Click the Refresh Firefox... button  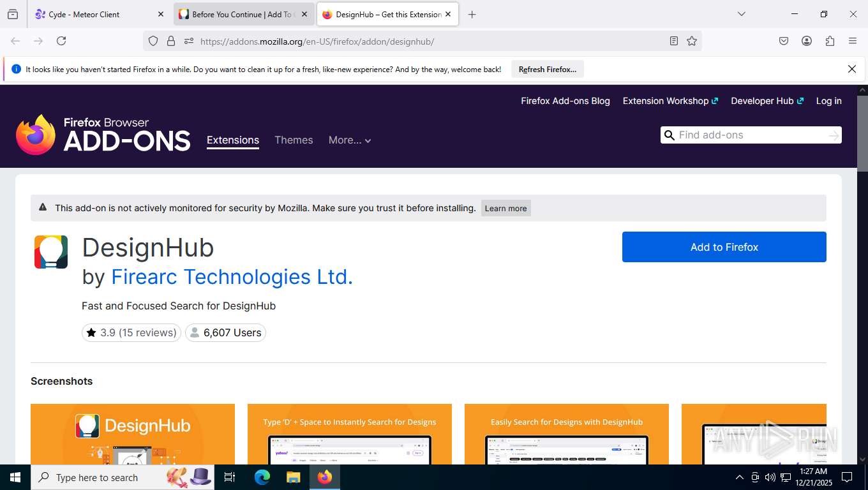pos(548,70)
